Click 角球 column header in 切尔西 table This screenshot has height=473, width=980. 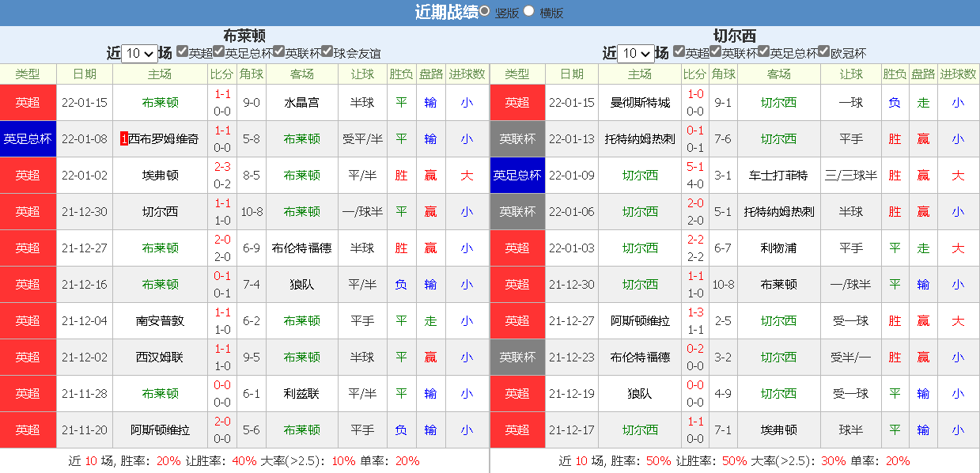(723, 74)
